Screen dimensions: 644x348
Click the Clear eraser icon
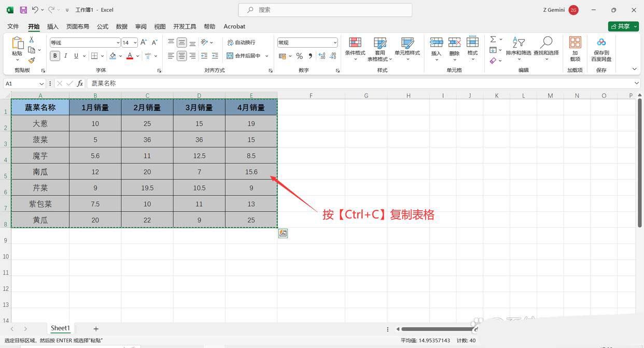[x=493, y=60]
